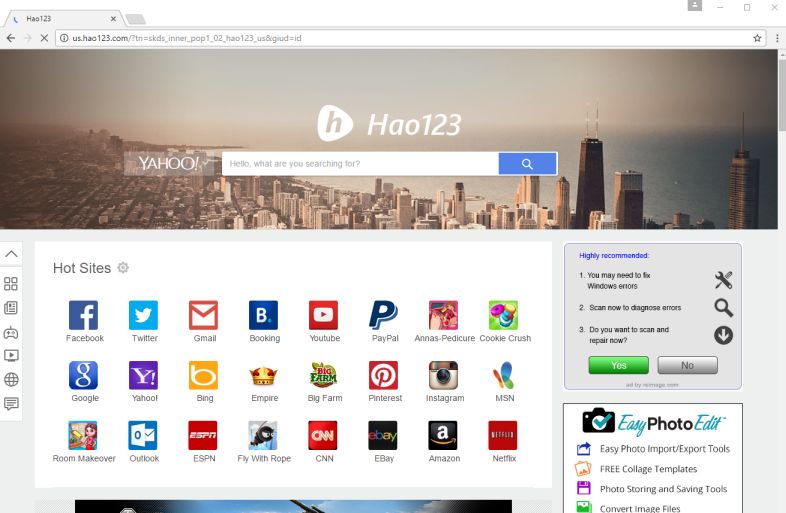The image size is (786, 513).
Task: Open the MSN site icon
Action: pos(503,375)
